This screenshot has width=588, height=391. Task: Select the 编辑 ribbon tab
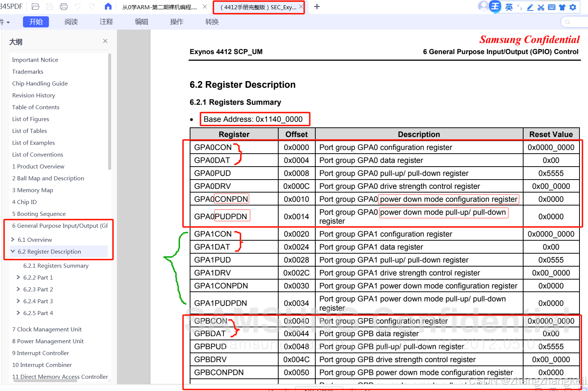(x=142, y=22)
